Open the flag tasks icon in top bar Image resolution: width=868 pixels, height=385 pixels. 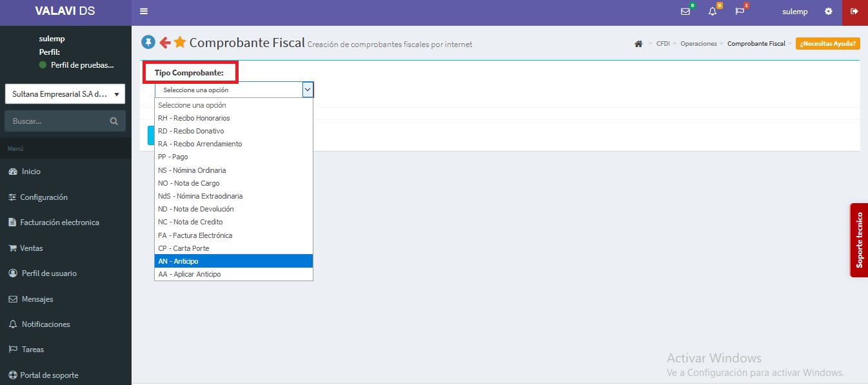740,12
